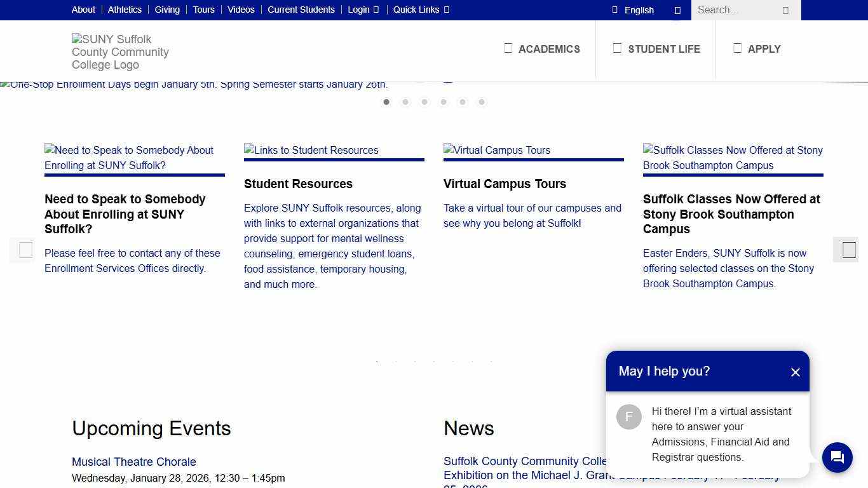Image resolution: width=868 pixels, height=488 pixels.
Task: Click into the Search text field
Action: tap(734, 10)
